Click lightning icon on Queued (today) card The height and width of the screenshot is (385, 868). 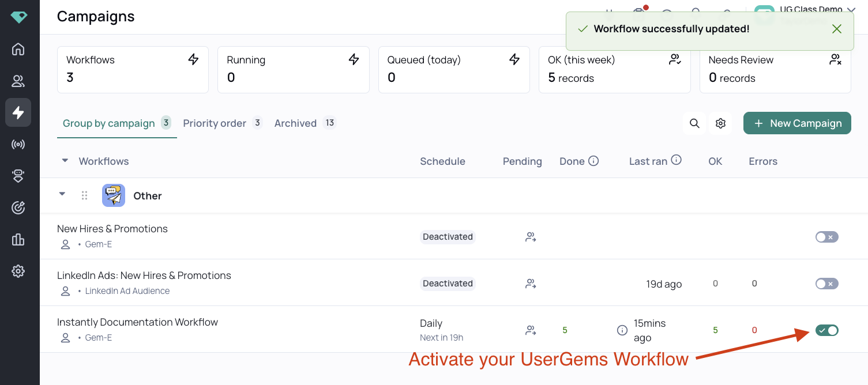click(x=514, y=59)
